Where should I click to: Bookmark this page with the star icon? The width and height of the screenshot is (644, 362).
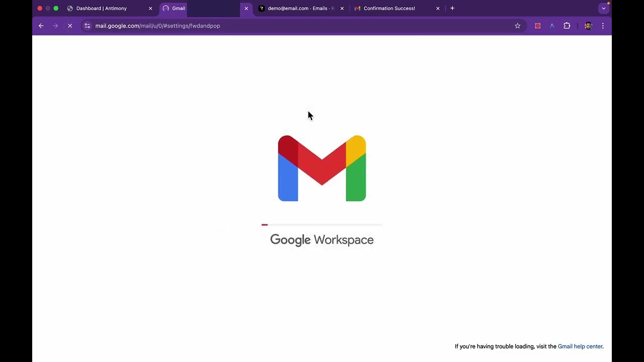(517, 26)
